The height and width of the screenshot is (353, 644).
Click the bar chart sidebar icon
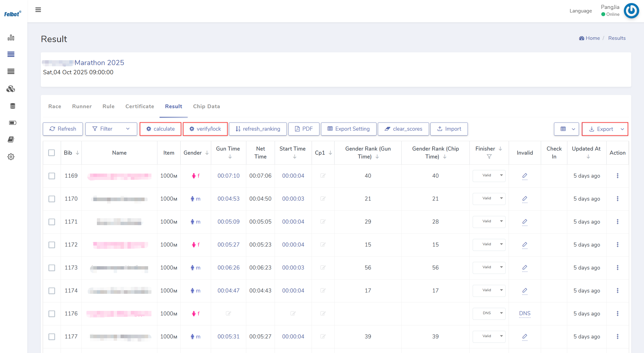pos(11,38)
